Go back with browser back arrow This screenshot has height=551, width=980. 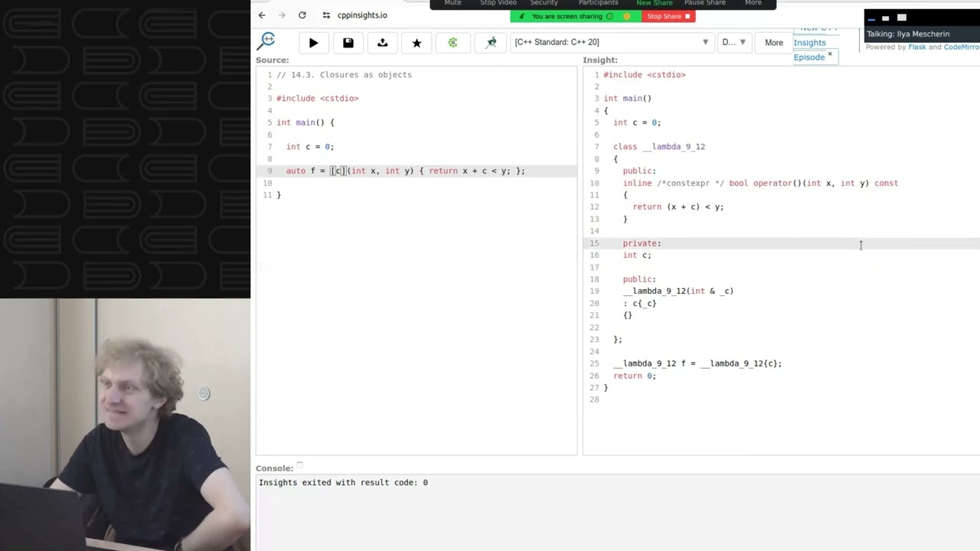(262, 15)
